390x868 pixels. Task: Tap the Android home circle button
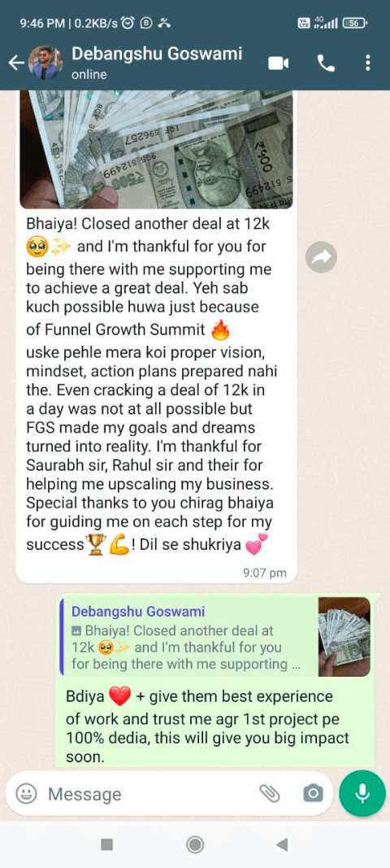[x=195, y=844]
